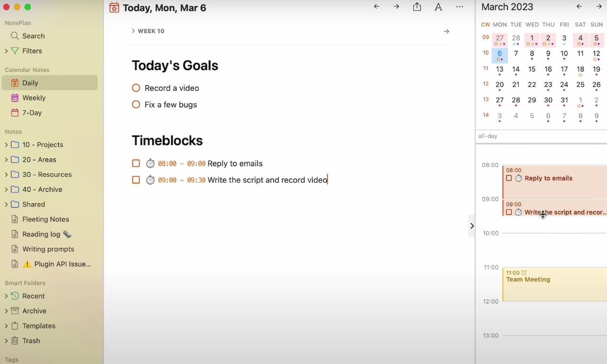
Task: Check the 'Reply to emails' timeblock checkbox
Action: click(136, 164)
